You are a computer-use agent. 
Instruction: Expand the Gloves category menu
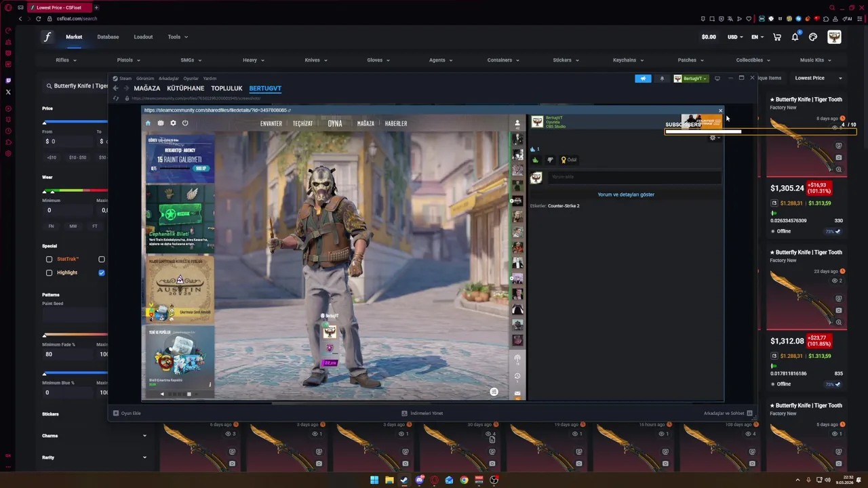[379, 60]
